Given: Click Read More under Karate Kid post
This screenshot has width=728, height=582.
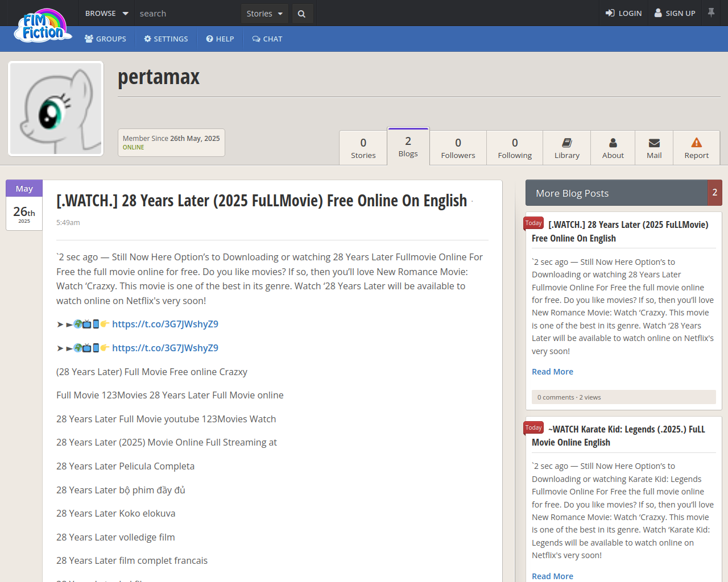Looking at the screenshot, I should tap(552, 576).
